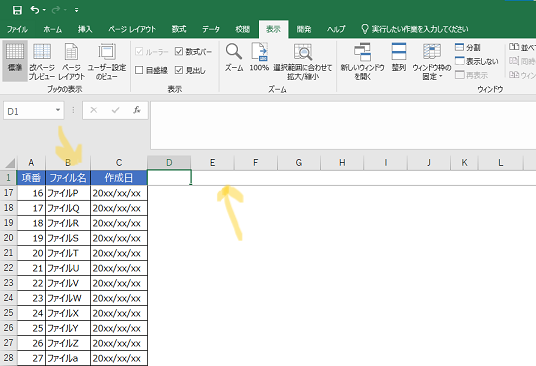Select column A header
536x366 pixels.
coord(31,163)
